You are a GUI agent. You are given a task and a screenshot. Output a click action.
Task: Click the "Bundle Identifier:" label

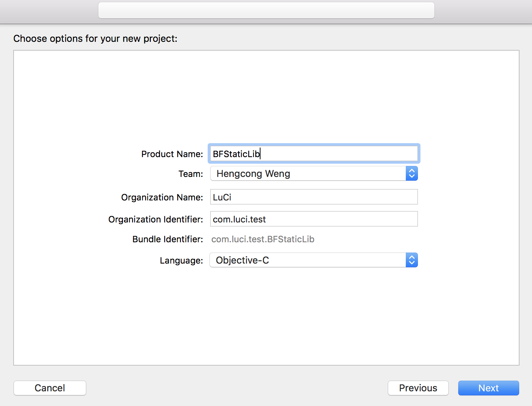pos(168,239)
